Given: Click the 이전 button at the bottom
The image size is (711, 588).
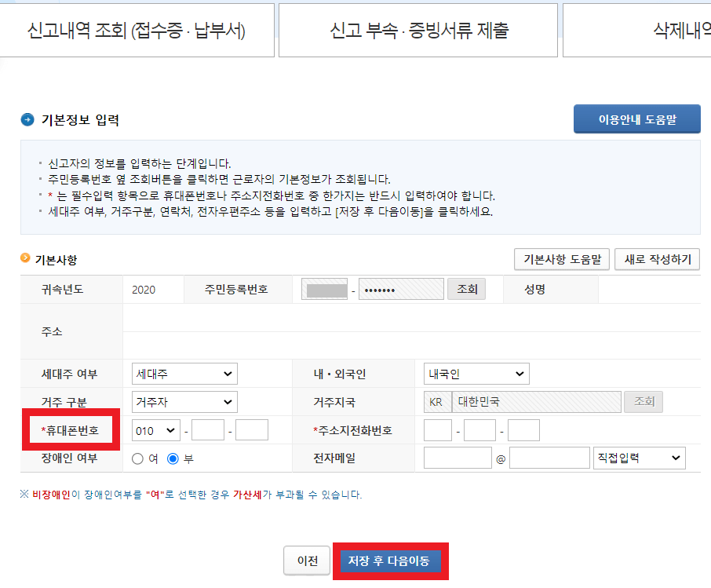Looking at the screenshot, I should (306, 561).
